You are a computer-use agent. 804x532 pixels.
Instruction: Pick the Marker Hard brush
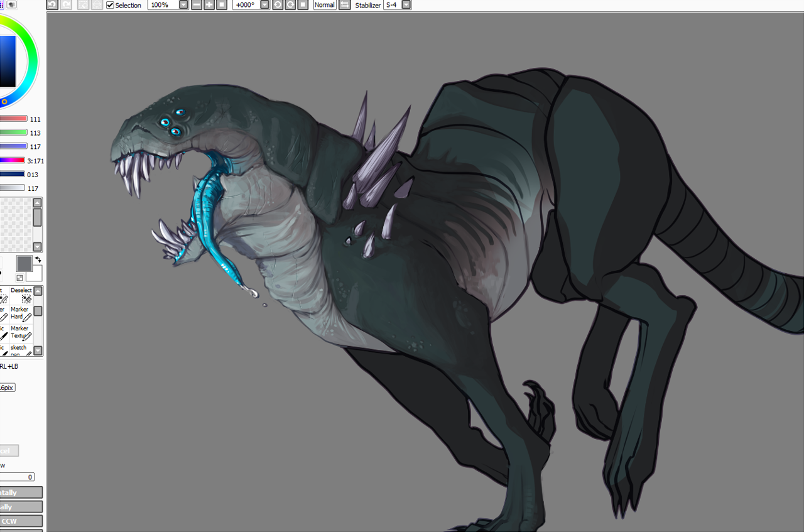point(21,313)
